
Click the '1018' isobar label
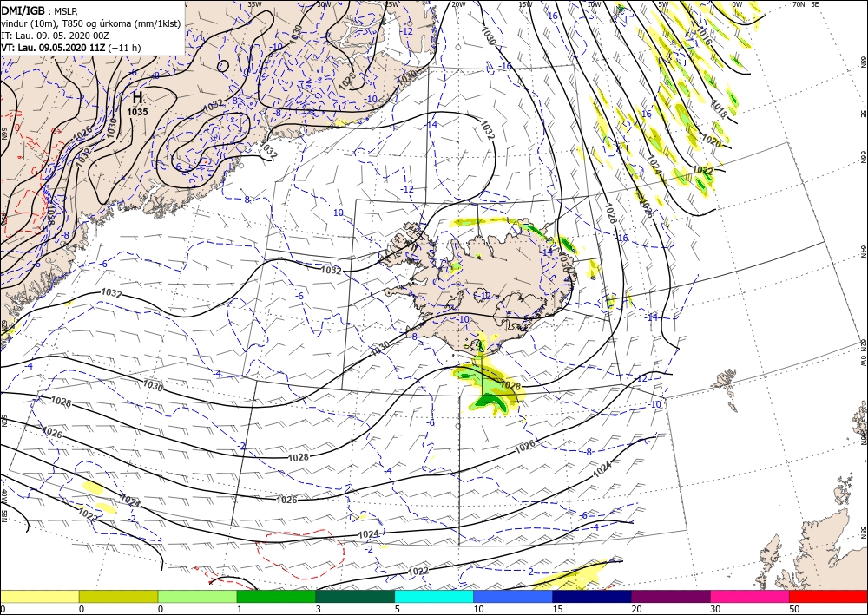(718, 109)
